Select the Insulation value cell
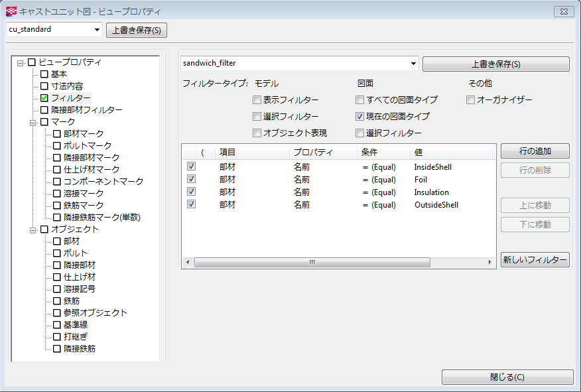The width and height of the screenshot is (581, 392). pyautogui.click(x=432, y=192)
